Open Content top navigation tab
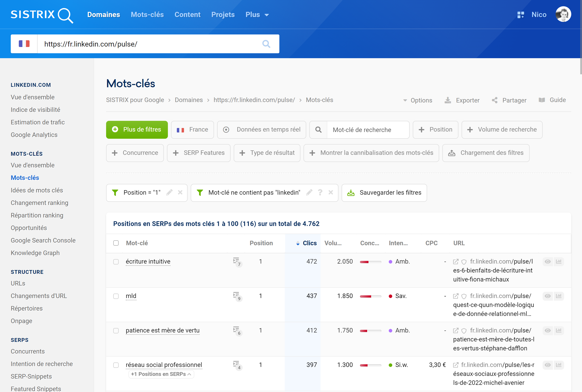Screen dimensions: 582x392 188,15
